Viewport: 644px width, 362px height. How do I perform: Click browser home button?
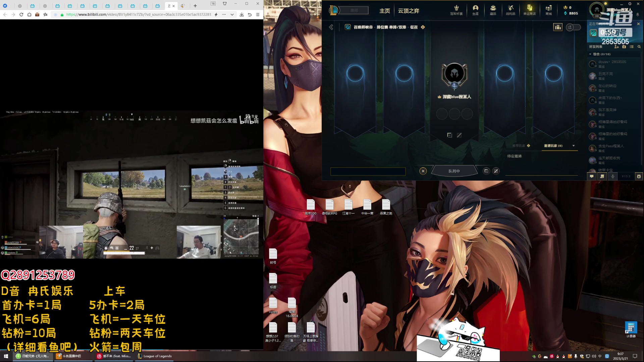point(29,14)
